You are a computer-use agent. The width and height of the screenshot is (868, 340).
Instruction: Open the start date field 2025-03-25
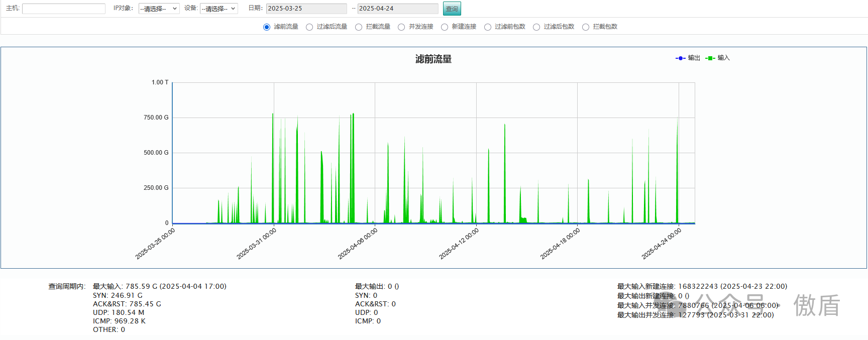click(306, 9)
